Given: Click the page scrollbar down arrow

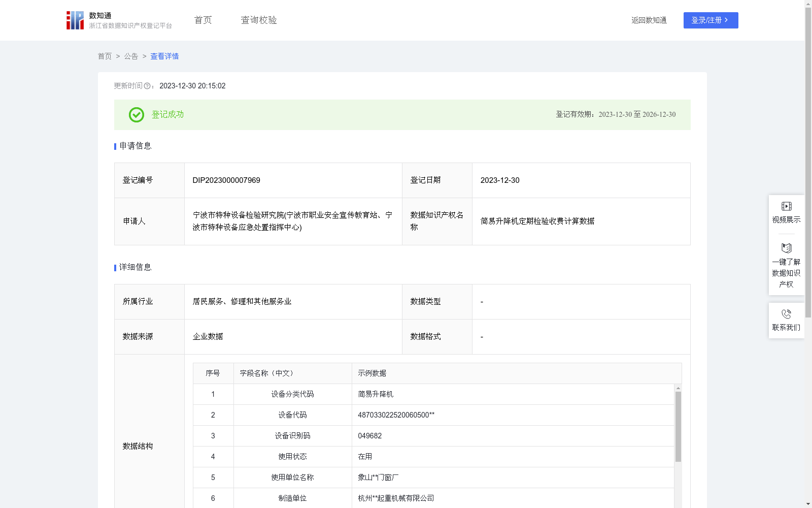Looking at the screenshot, I should pos(808,504).
